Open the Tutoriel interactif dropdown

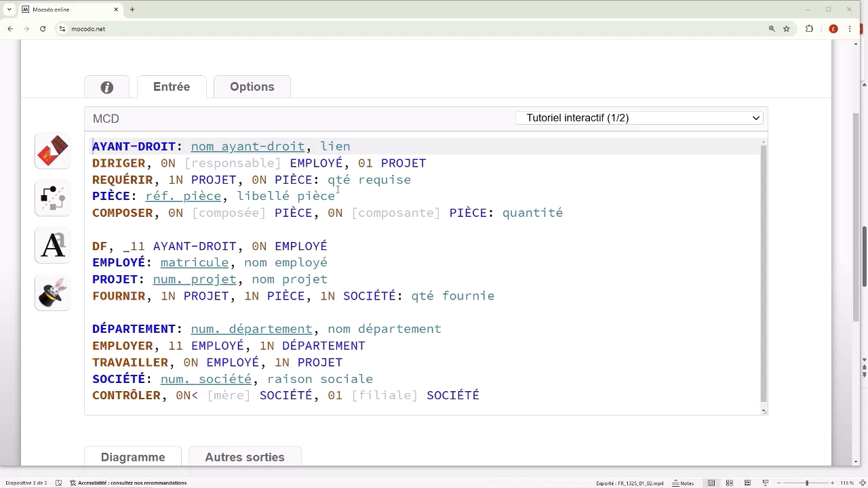(639, 118)
